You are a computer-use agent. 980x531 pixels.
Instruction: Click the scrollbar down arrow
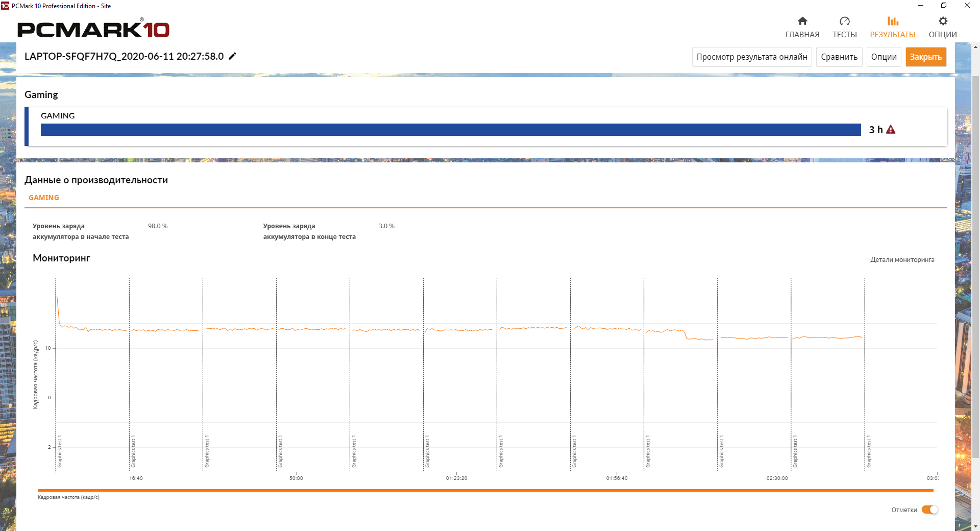(x=975, y=526)
